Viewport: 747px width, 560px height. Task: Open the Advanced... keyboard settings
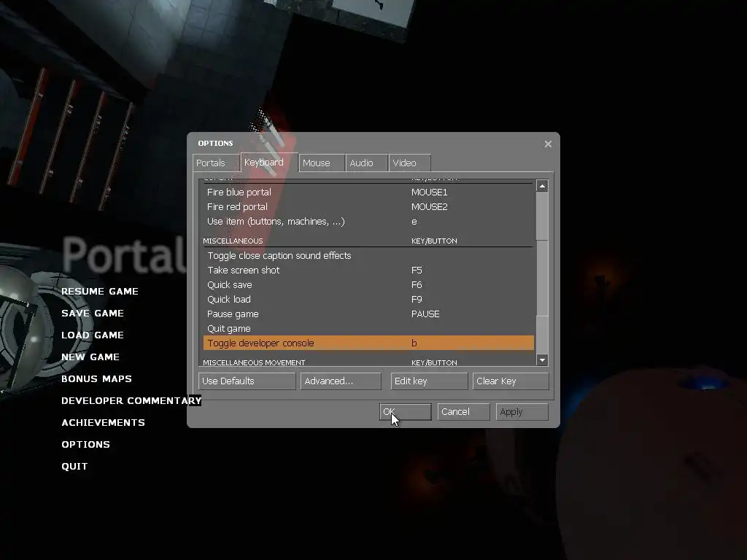pos(341,381)
